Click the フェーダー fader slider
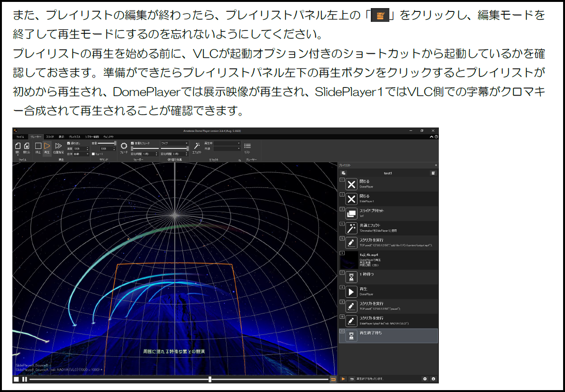Screen dimensions: 565x392 pyautogui.click(x=145, y=148)
